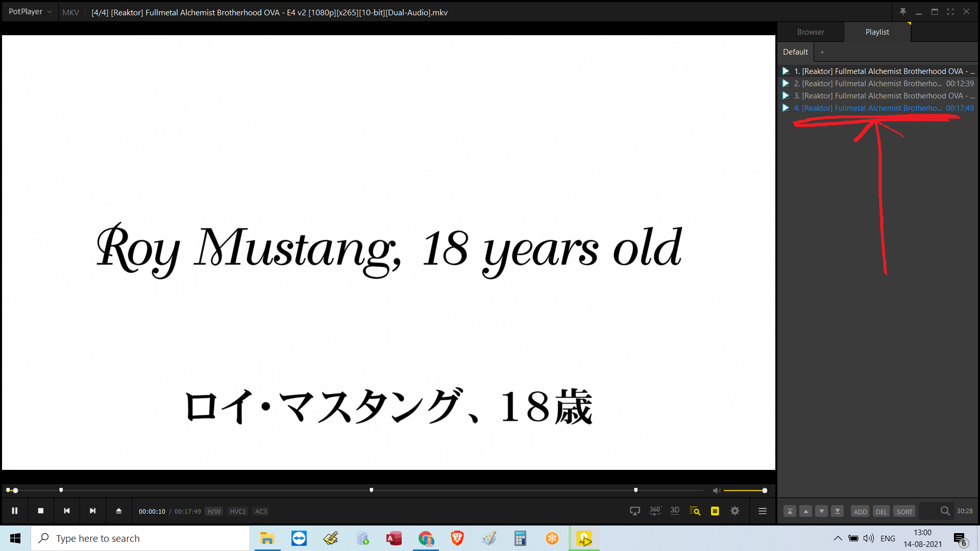This screenshot has width=980, height=551.
Task: Pause the video playback
Action: coord(15,511)
